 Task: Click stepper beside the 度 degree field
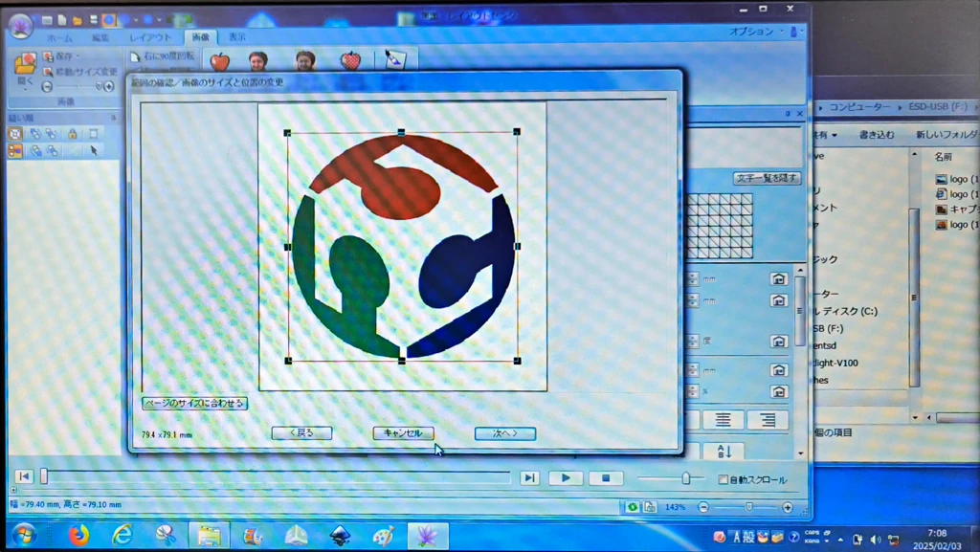692,341
